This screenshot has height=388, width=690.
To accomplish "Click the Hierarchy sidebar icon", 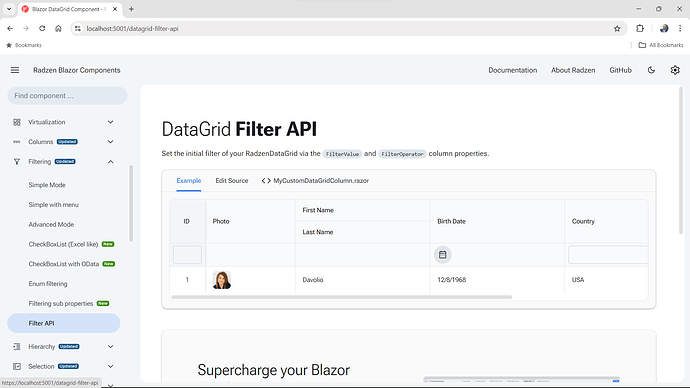I will tap(17, 347).
